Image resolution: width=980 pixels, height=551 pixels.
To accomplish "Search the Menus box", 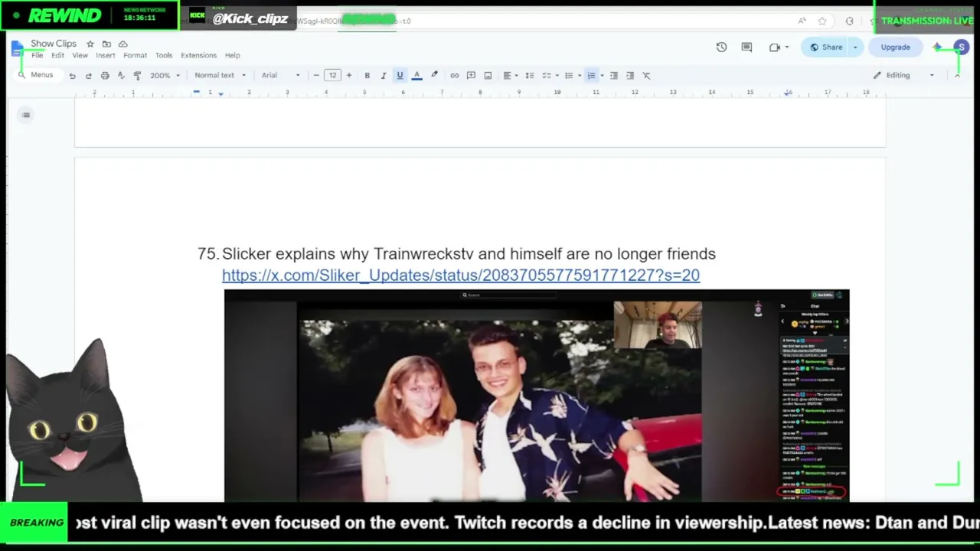I will pyautogui.click(x=38, y=76).
